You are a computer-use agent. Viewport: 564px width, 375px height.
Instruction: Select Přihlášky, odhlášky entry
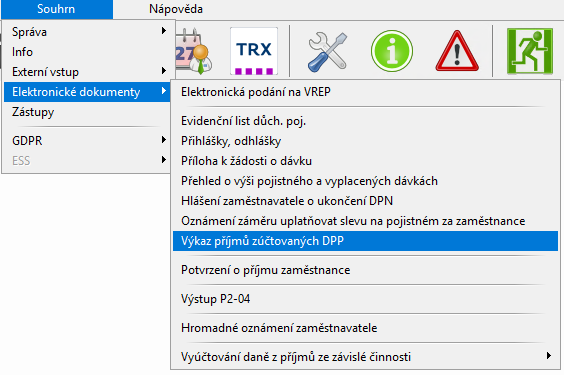[365, 141]
